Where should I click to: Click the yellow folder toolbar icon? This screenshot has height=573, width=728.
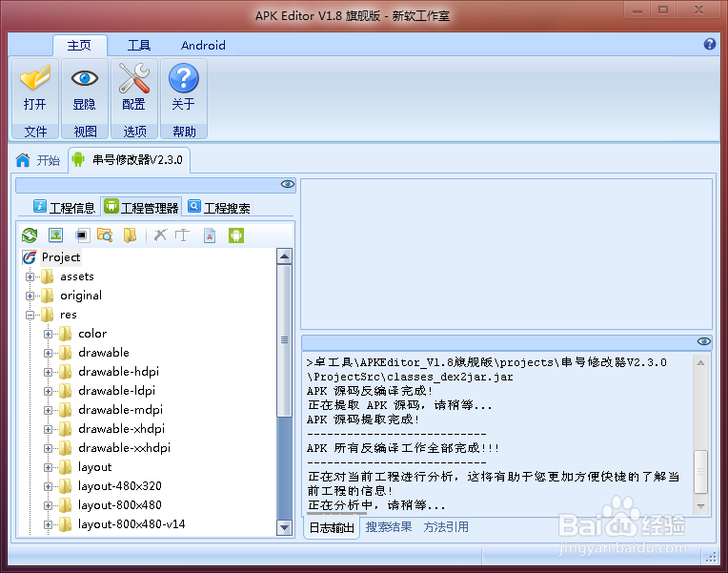[x=130, y=235]
